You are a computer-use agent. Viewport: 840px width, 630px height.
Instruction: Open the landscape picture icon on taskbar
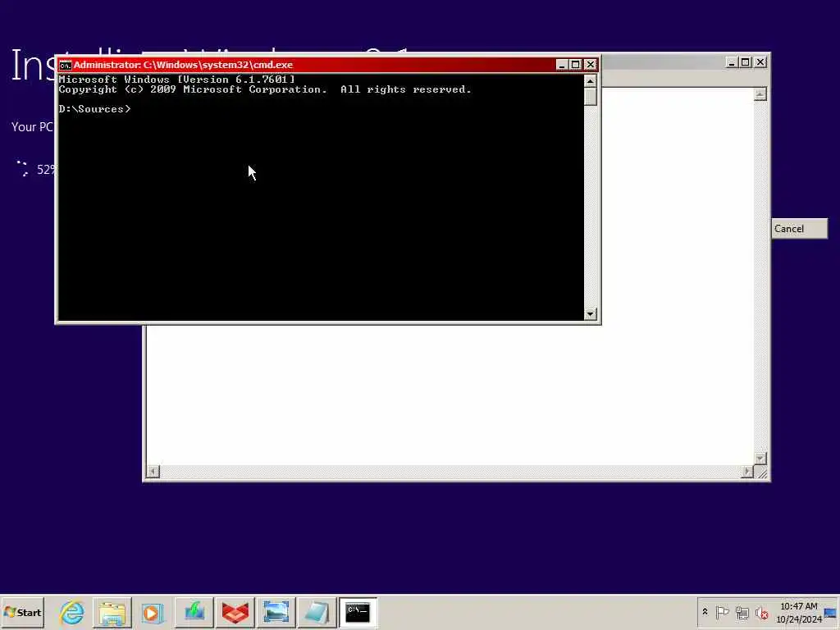point(276,612)
